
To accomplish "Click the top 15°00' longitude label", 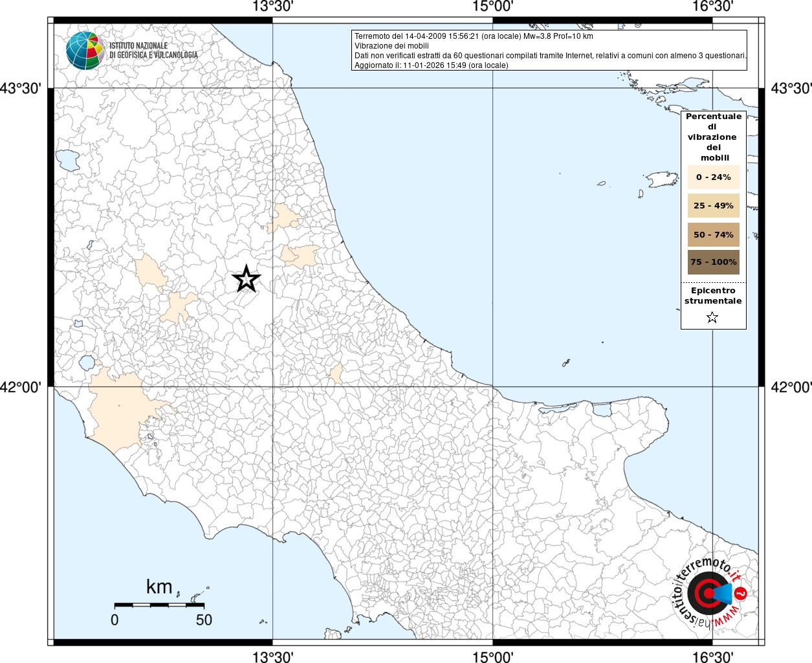I will click(x=493, y=7).
